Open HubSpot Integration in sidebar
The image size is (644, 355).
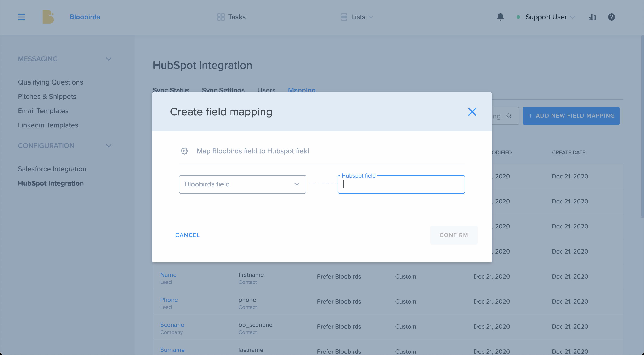(51, 183)
